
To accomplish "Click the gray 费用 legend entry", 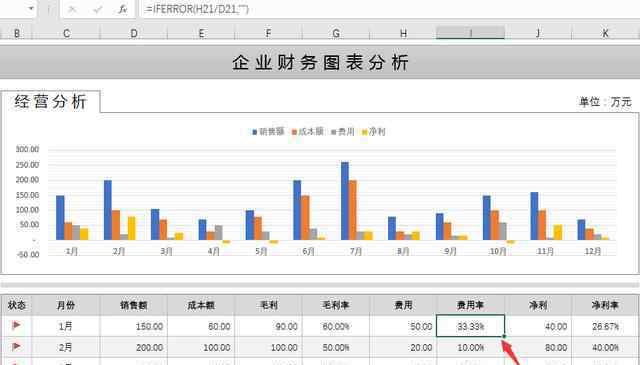I will 342,131.
